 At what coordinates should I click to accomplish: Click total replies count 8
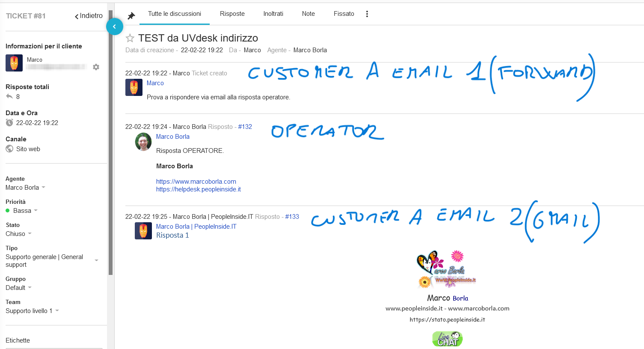[x=18, y=97]
